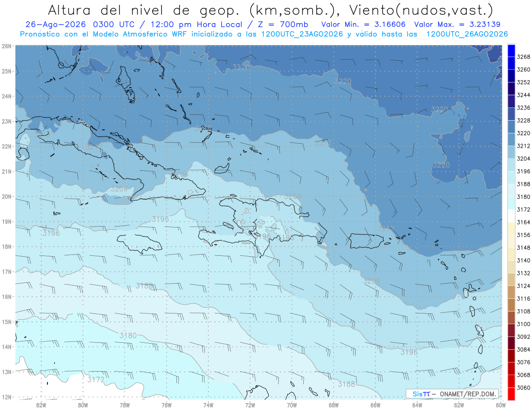
Task: Click the 'Valor Min. = 3.16606' text
Action: click(x=363, y=25)
